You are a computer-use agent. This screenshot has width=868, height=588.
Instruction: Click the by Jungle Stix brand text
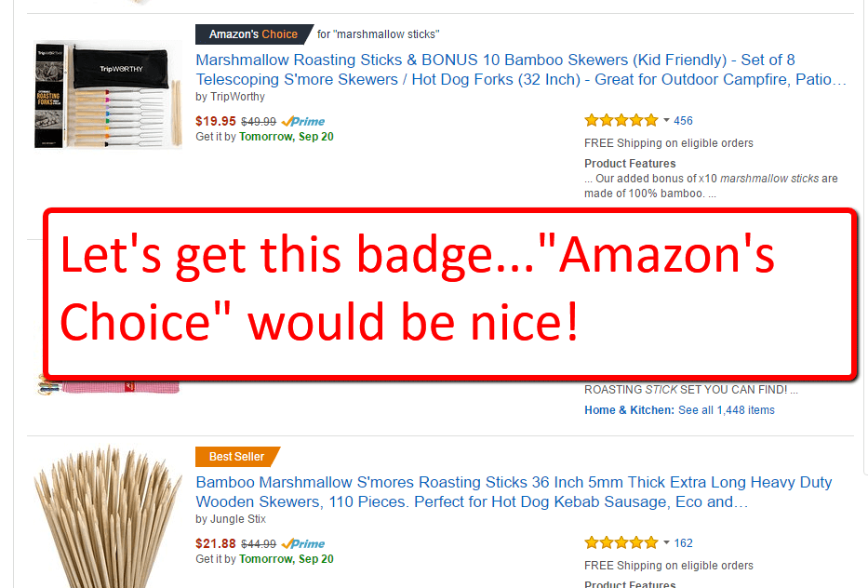pyautogui.click(x=231, y=519)
